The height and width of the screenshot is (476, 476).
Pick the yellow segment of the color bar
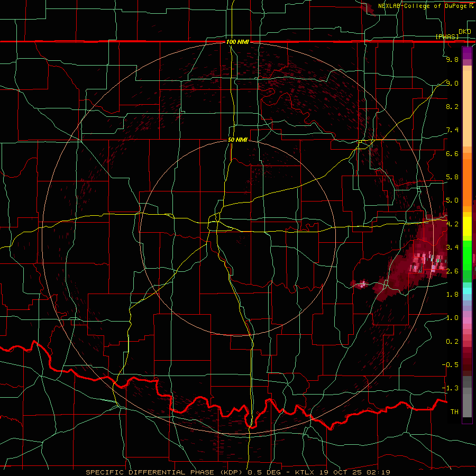(x=467, y=226)
